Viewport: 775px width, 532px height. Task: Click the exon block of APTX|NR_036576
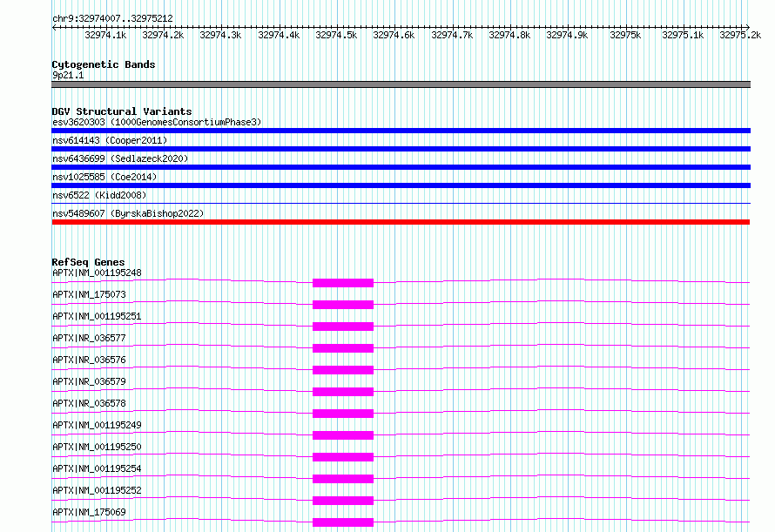pyautogui.click(x=343, y=370)
